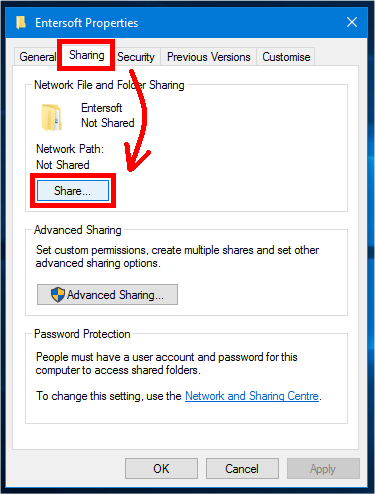Click the Not Shared status beside folder icon
Viewport: 375px width, 494px height.
[108, 123]
